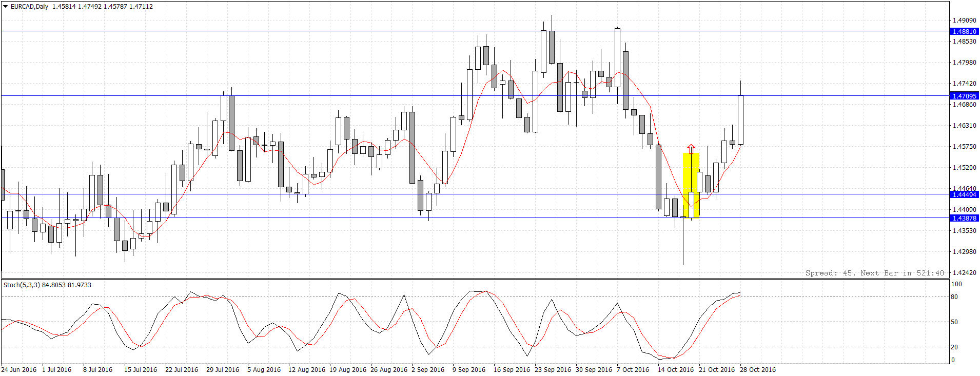980x376 pixels.
Task: Select the 1.48810 horizontal line price tag
Action: point(965,31)
